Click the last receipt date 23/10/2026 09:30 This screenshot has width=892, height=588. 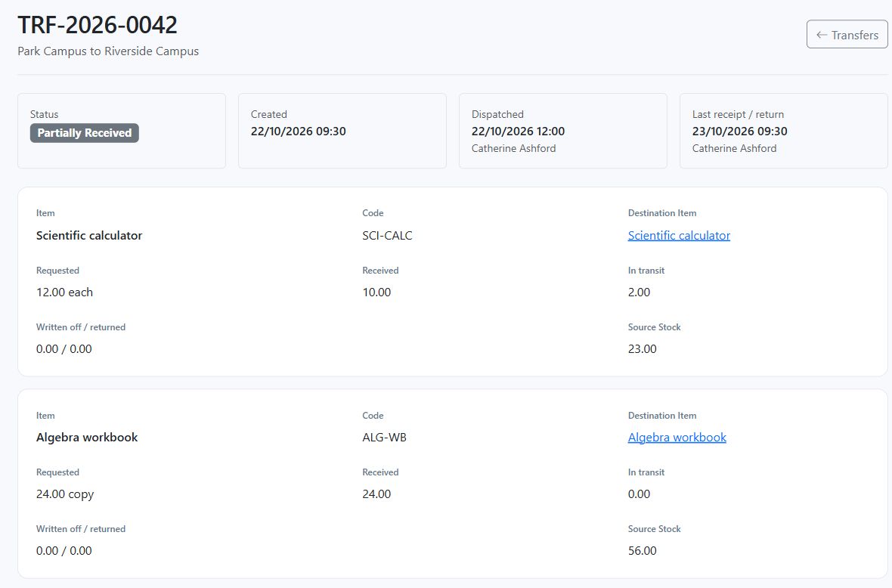tap(739, 132)
